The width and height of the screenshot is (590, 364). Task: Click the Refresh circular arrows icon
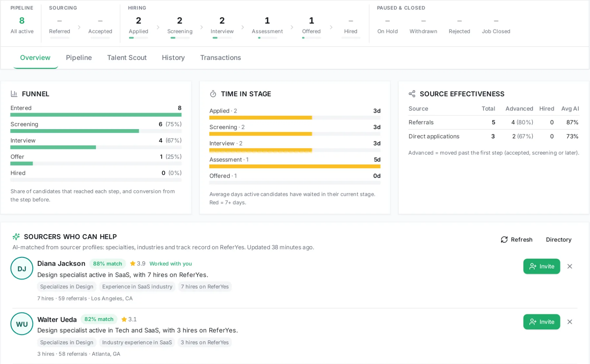504,239
